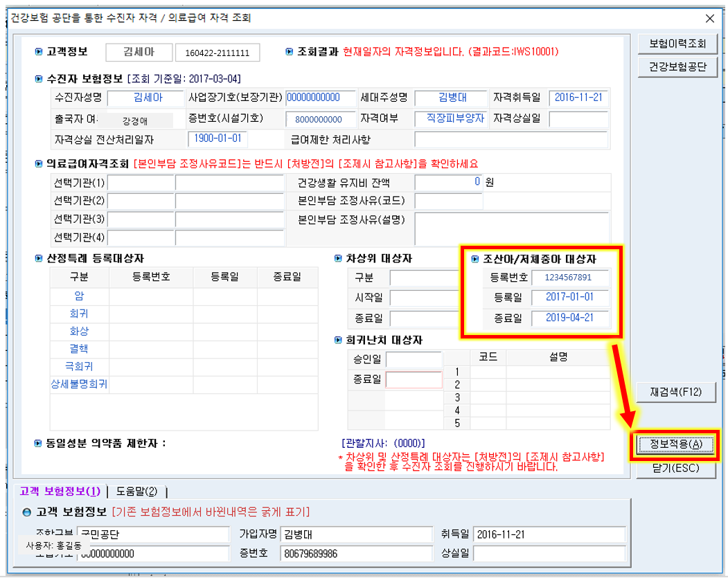
Task: Click the 희귀난치 종료일 input field
Action: (x=414, y=380)
